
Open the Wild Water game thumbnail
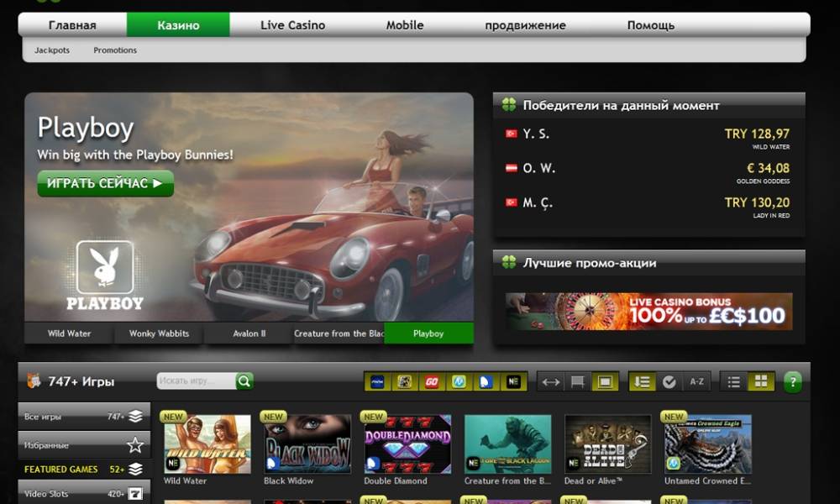click(207, 444)
